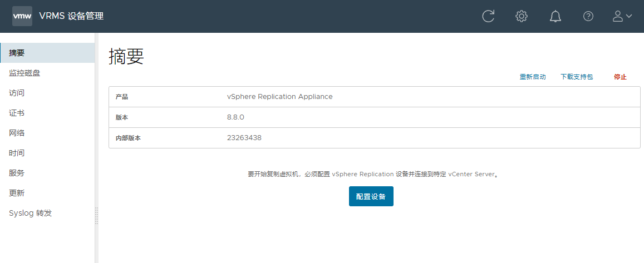The width and height of the screenshot is (644, 263).
Task: Click the 摘要 page heading
Action: click(x=126, y=57)
